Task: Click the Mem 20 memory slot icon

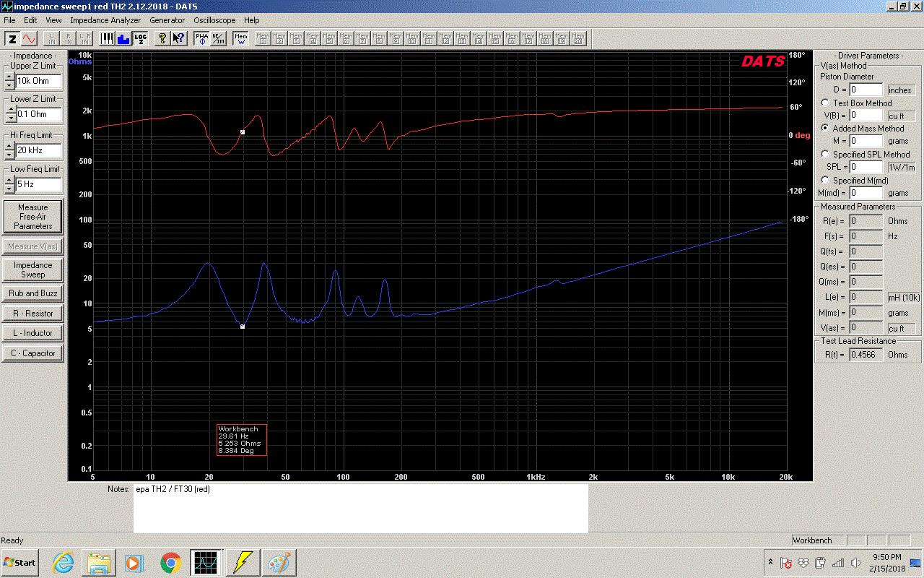Action: tap(578, 39)
